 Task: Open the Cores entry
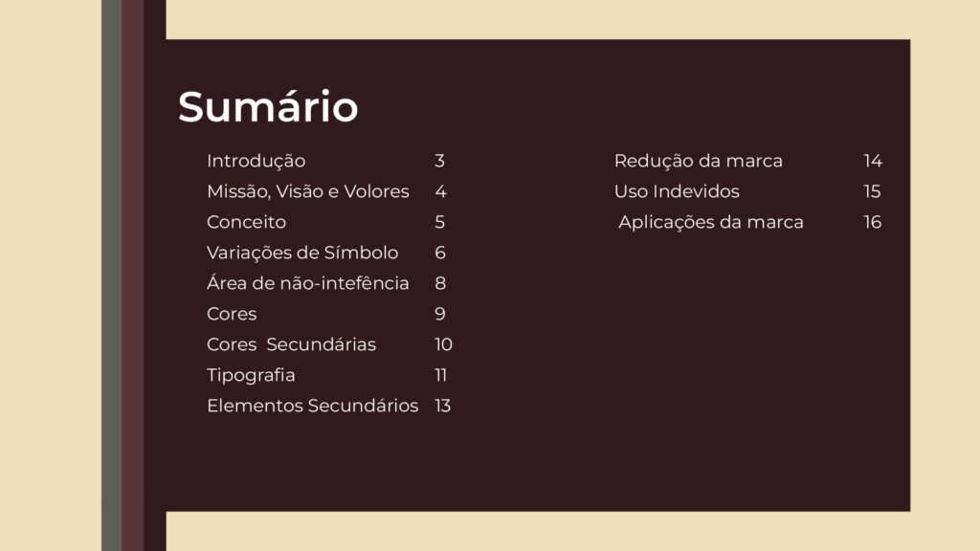232,314
